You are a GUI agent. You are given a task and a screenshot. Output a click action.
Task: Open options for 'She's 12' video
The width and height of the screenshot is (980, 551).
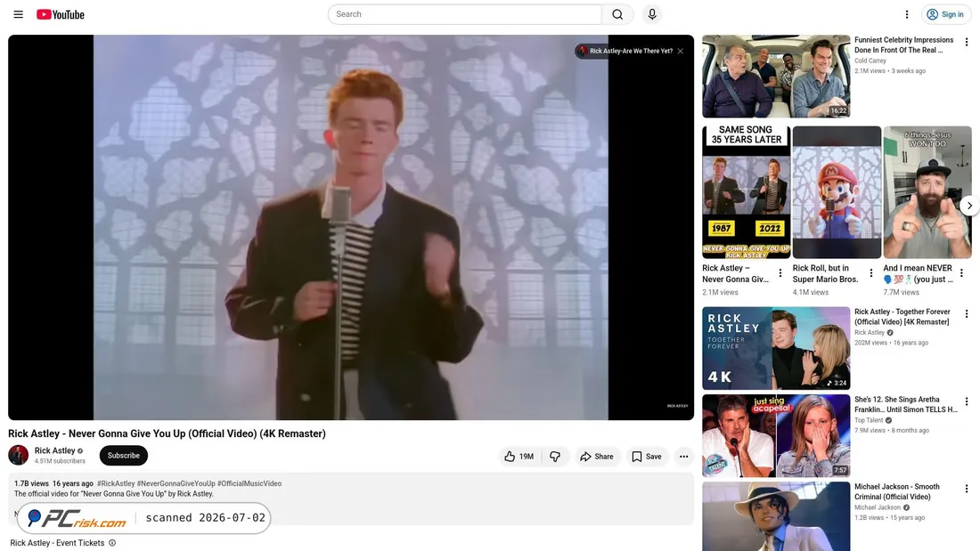click(967, 401)
